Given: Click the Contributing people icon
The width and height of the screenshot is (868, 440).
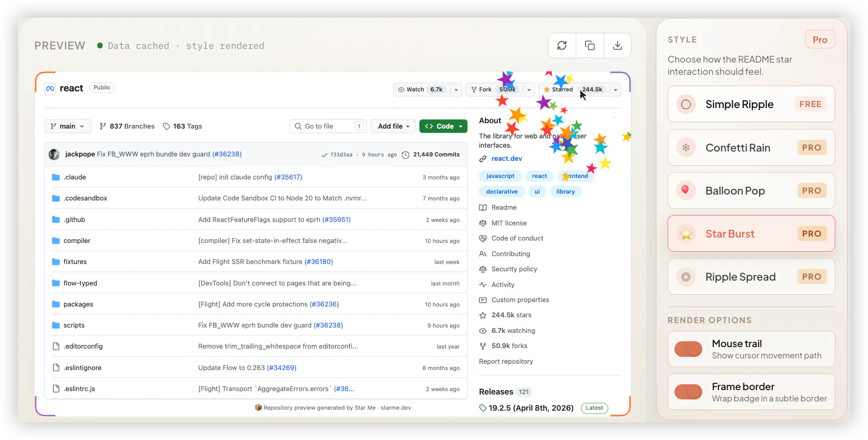Looking at the screenshot, I should [x=483, y=254].
